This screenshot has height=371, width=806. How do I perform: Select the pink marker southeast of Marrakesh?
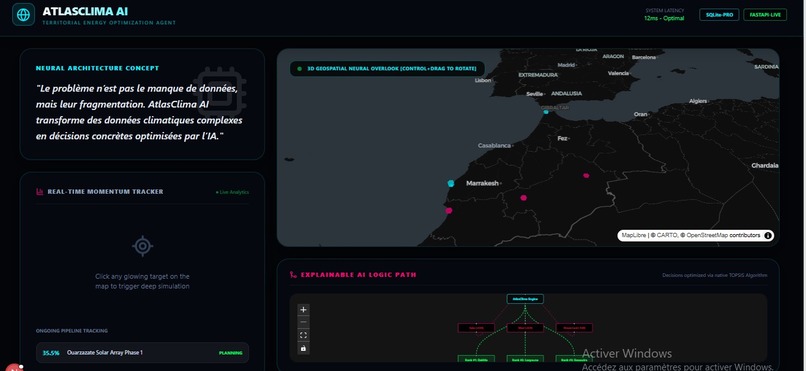point(523,197)
